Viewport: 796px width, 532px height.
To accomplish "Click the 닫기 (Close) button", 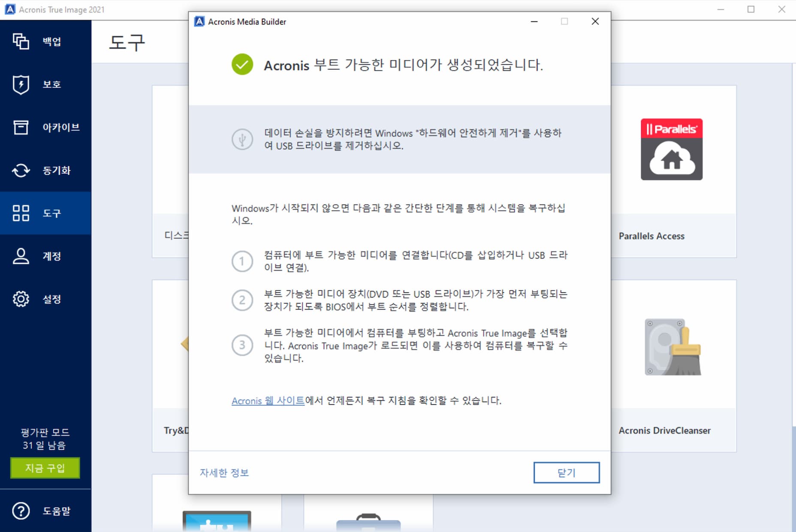I will click(567, 472).
